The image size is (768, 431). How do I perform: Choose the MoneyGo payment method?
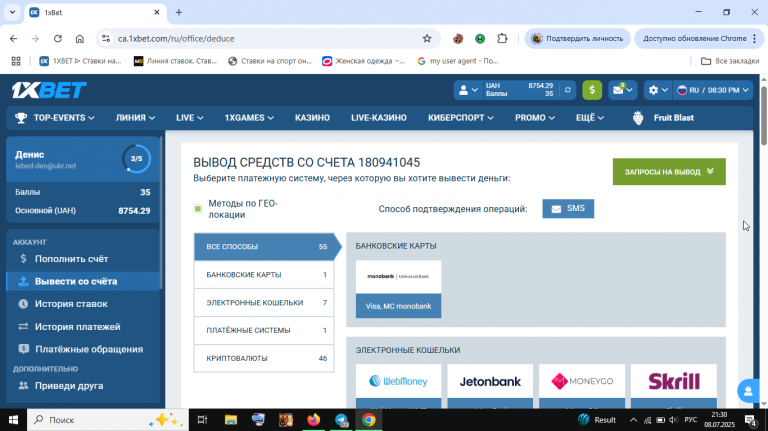pos(582,386)
